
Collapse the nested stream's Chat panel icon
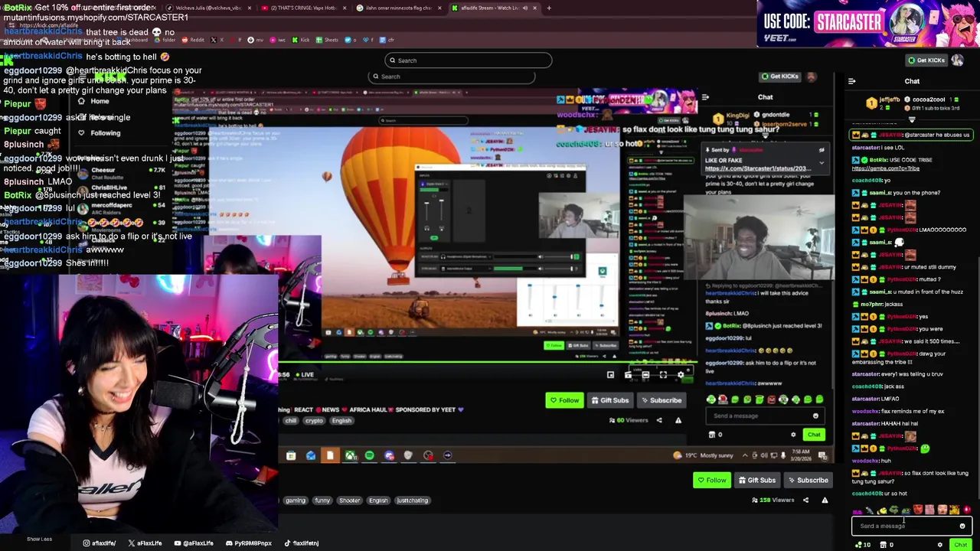(x=705, y=97)
